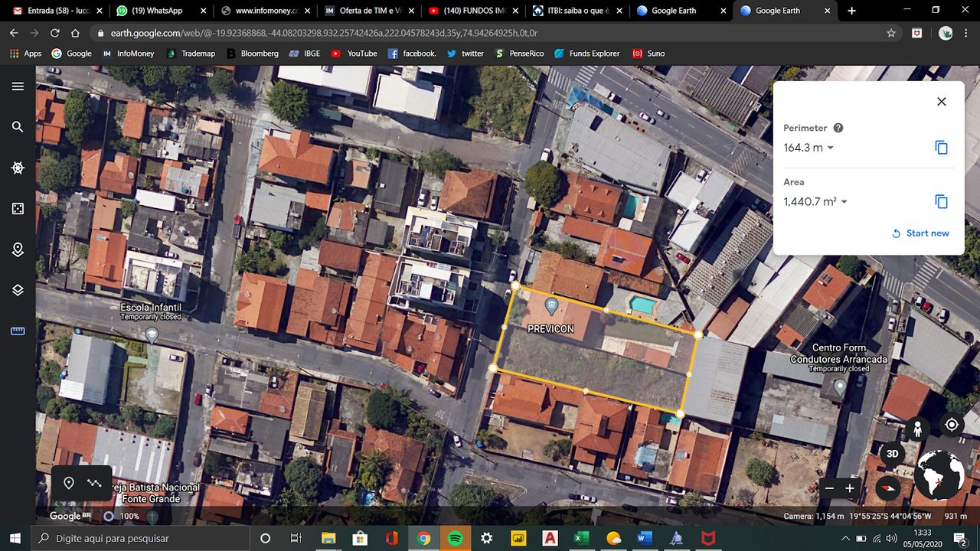This screenshot has height=551, width=980.
Task: Open the Windows Start menu
Action: [x=15, y=538]
